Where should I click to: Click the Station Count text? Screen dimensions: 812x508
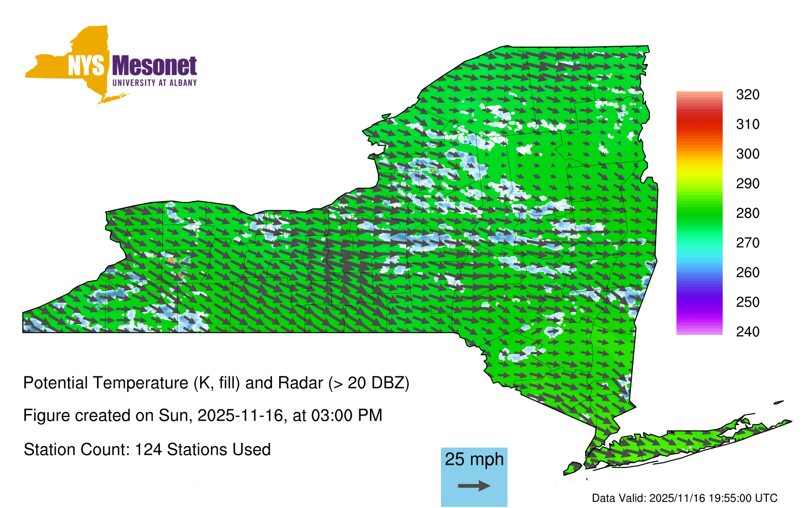click(x=147, y=450)
